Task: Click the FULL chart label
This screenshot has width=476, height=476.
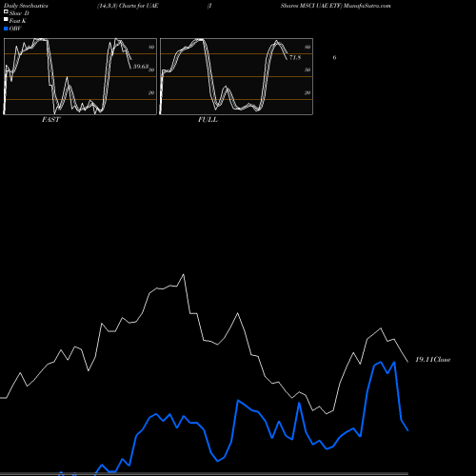Action: (x=208, y=120)
